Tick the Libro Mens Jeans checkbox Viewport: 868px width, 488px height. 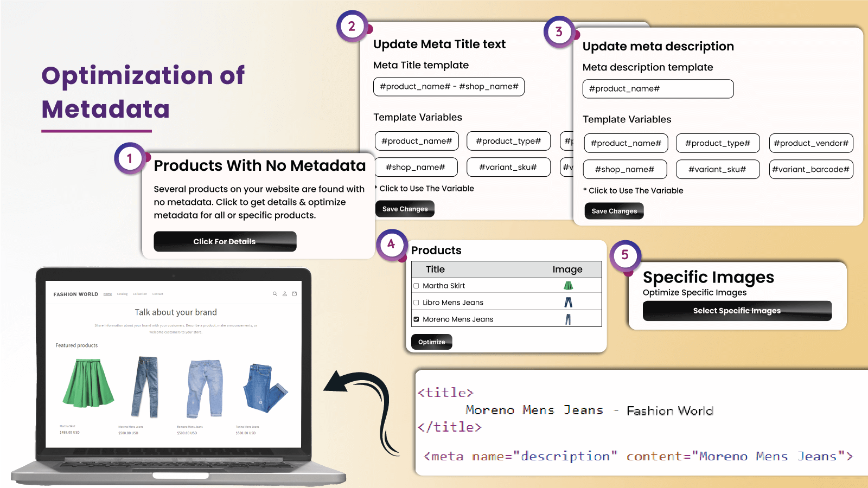click(x=416, y=303)
